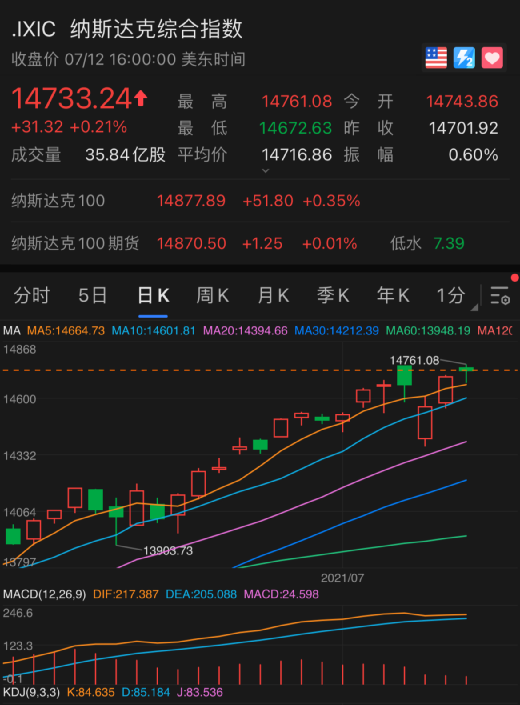Tap the 14761.08 high marker on chart
This screenshot has height=705, width=520.
pyautogui.click(x=414, y=360)
